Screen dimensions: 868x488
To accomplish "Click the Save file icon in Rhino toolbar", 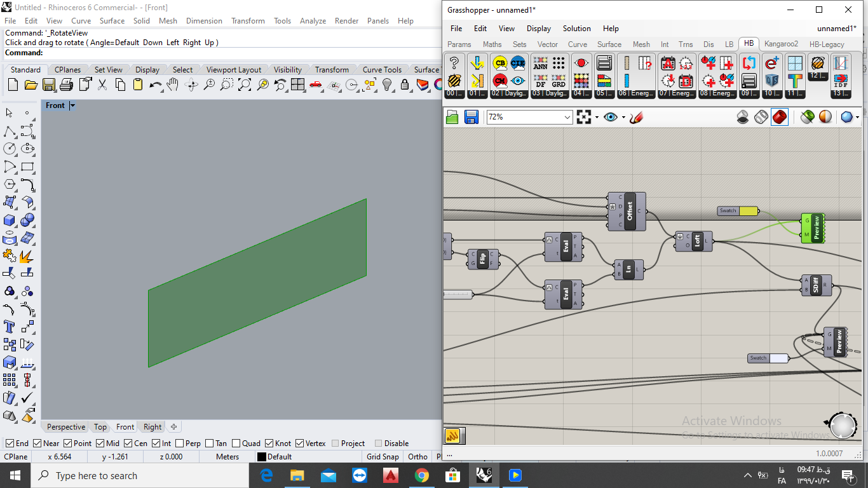I will point(48,85).
